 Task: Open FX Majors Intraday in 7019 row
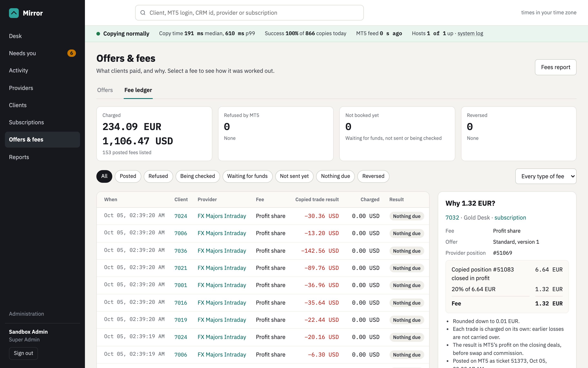click(222, 320)
